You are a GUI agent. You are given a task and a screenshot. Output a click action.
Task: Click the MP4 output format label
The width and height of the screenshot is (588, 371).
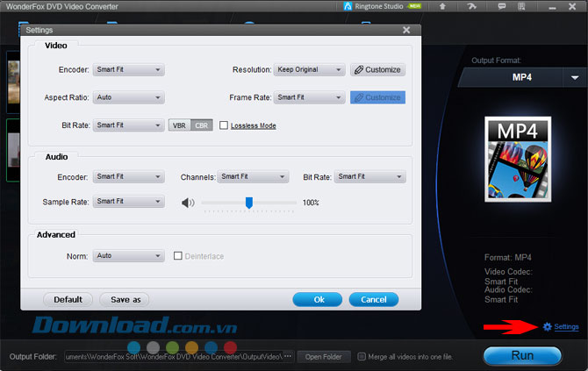coord(522,77)
